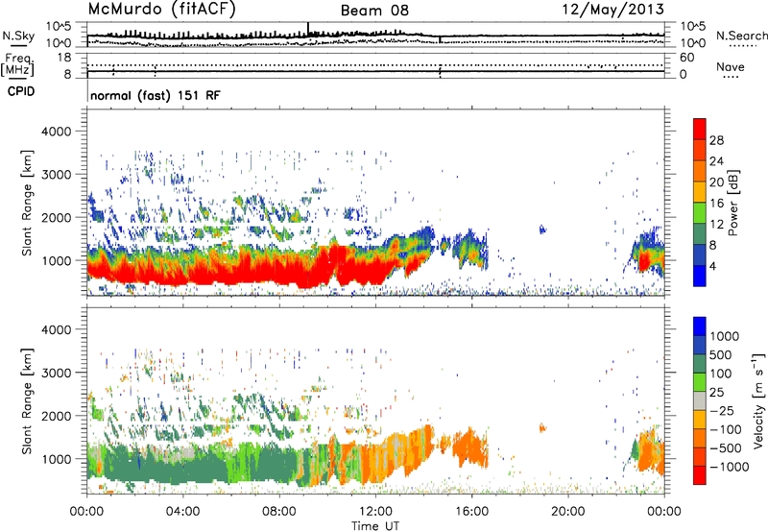The height and width of the screenshot is (532, 768).
Task: Click the small isolated echo near 19:00 in power panel
Action: (x=542, y=230)
